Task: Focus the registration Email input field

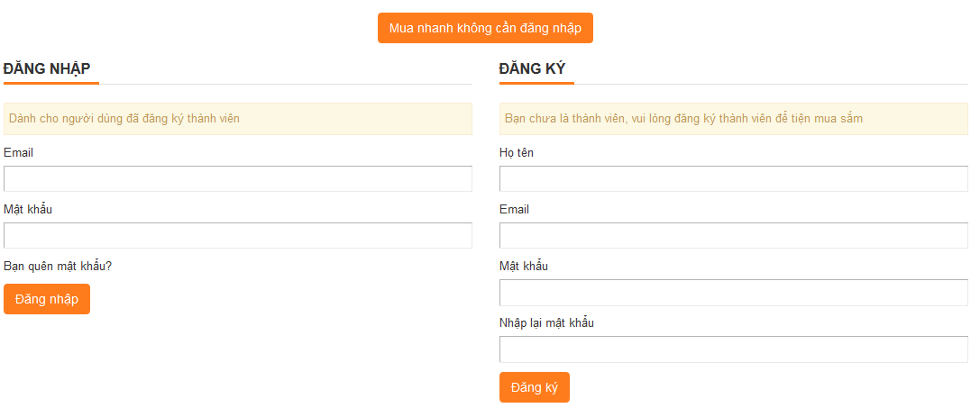Action: tap(734, 235)
